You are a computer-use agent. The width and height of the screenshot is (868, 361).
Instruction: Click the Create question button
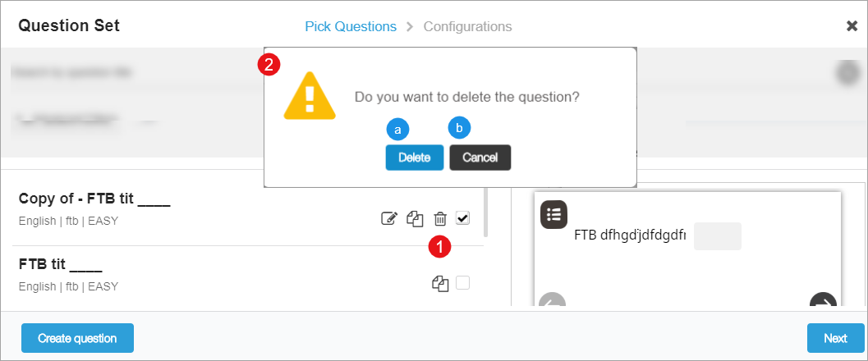[x=77, y=338]
